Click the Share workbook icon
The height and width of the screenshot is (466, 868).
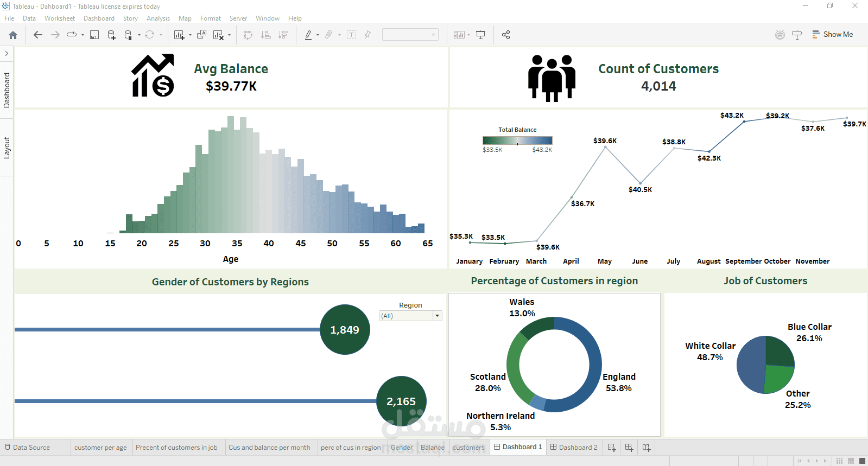506,35
